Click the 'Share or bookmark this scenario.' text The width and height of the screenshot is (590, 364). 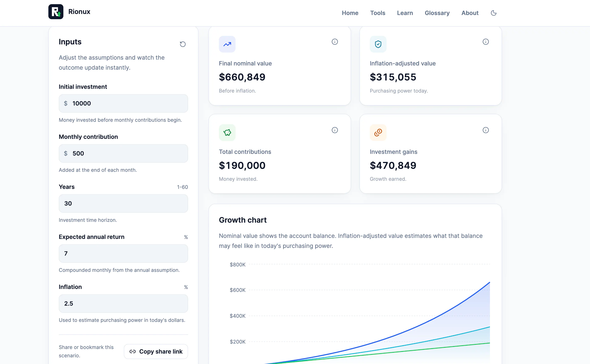click(x=86, y=351)
